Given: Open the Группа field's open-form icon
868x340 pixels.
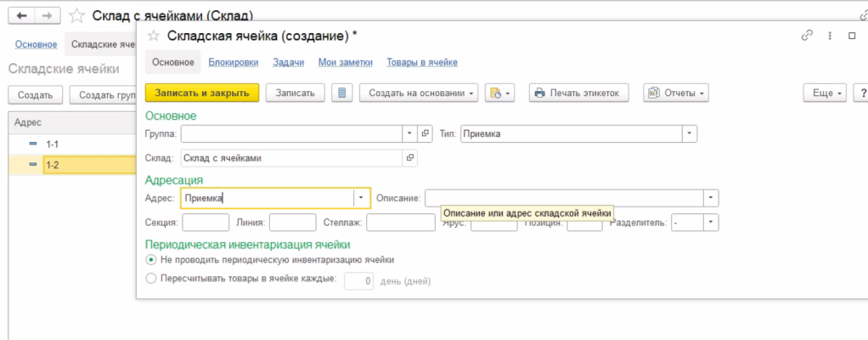Looking at the screenshot, I should [x=426, y=133].
